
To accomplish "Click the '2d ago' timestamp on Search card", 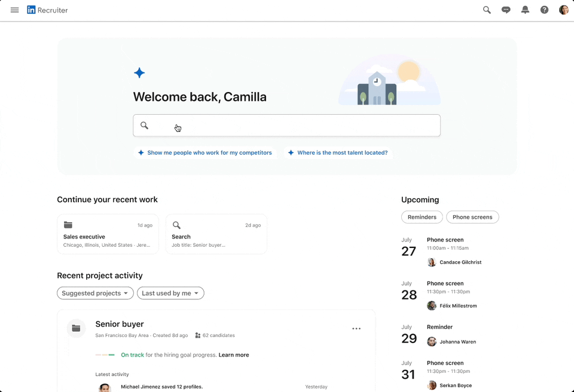I will click(253, 225).
